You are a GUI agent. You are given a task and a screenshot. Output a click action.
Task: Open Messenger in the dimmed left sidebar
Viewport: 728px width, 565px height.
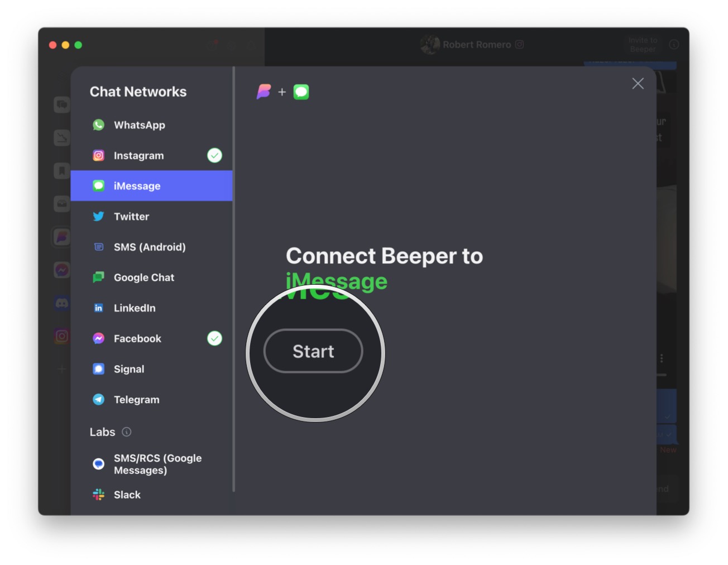(x=62, y=270)
